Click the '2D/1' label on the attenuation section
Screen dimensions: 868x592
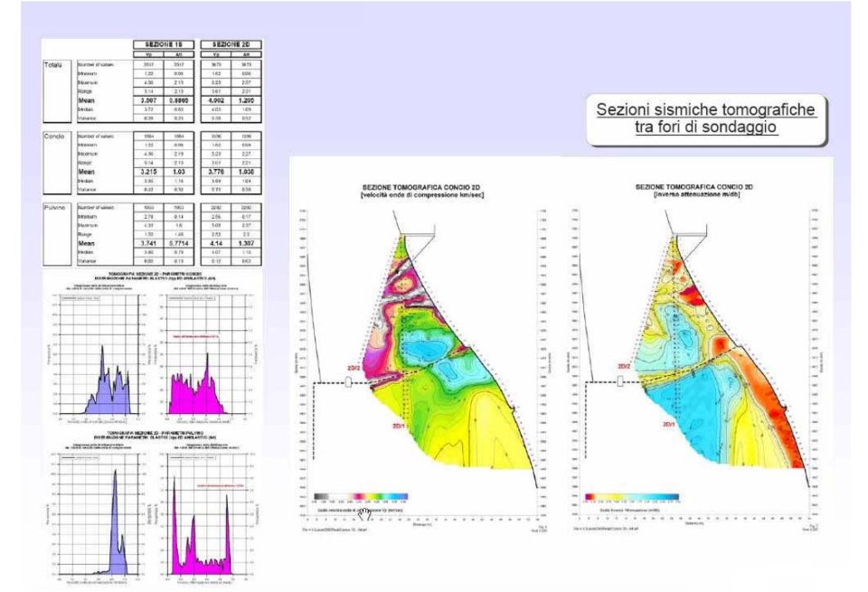click(x=669, y=425)
